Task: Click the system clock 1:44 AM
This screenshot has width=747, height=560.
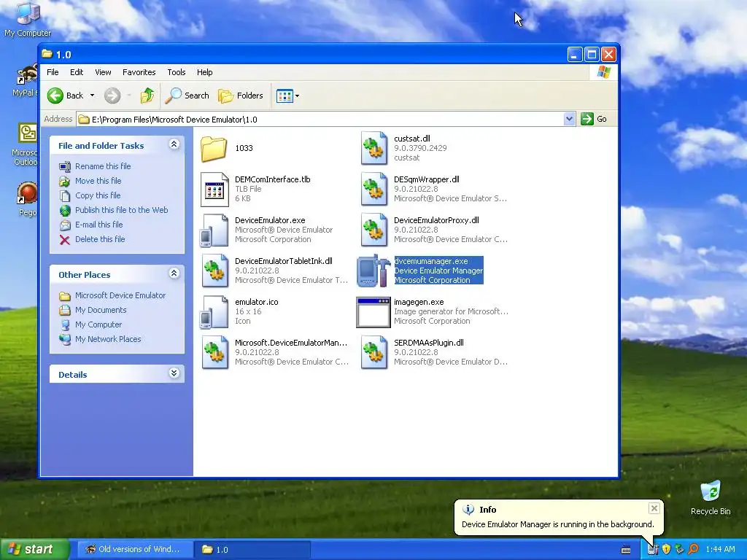Action: click(720, 550)
